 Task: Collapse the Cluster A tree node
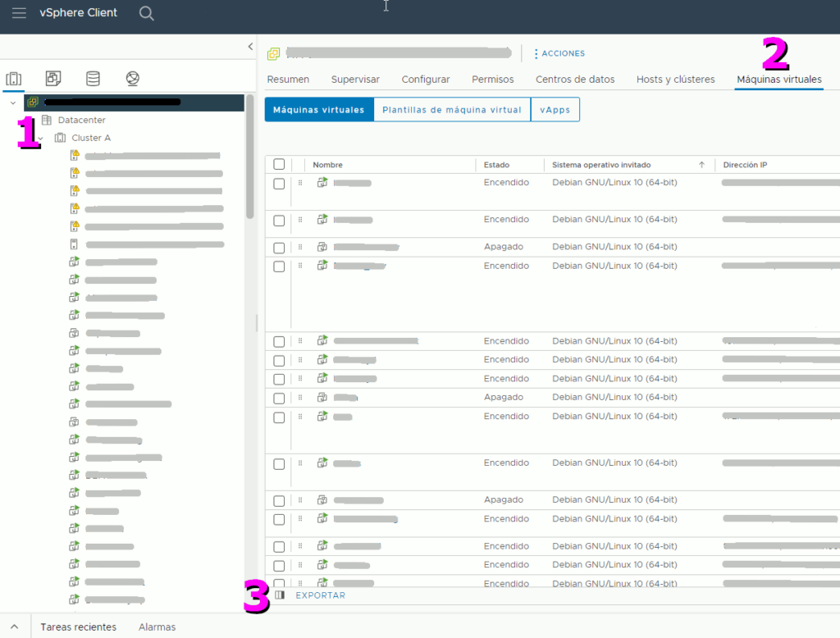[41, 139]
